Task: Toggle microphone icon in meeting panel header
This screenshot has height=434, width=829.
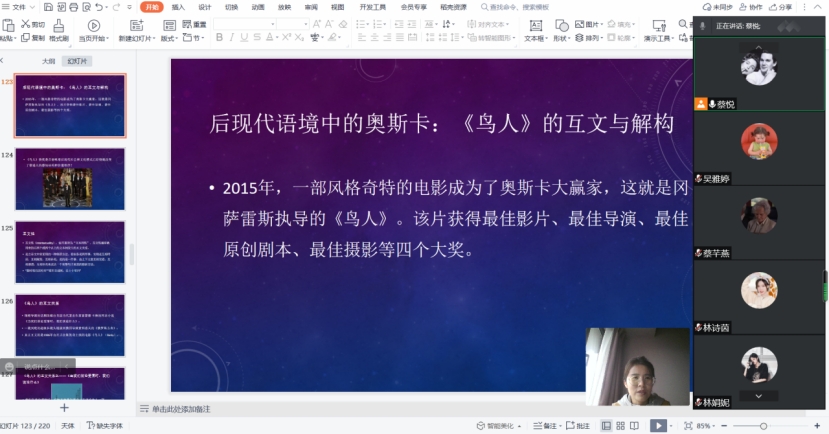Action: click(702, 25)
